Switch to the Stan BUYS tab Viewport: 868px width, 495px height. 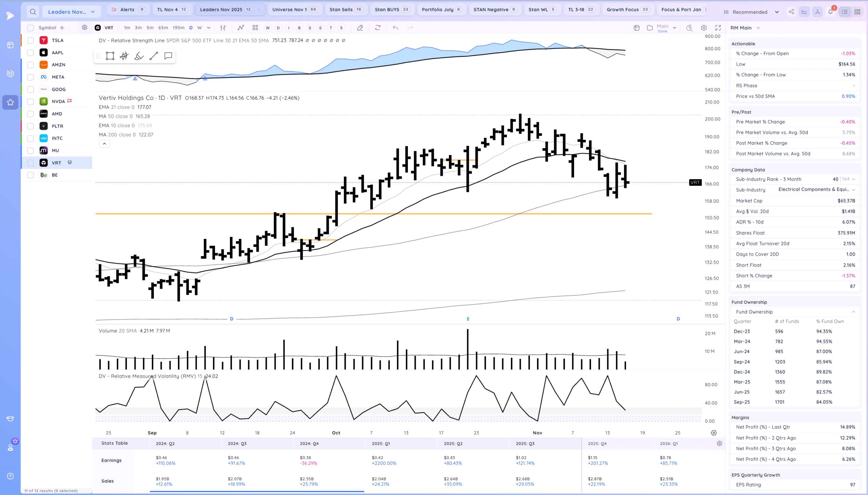(392, 9)
